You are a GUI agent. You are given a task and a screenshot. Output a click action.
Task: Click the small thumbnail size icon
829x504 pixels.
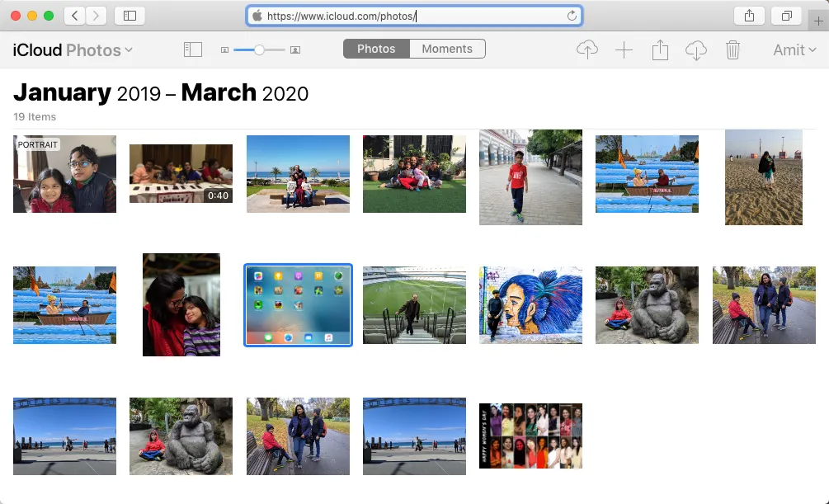[x=224, y=49]
